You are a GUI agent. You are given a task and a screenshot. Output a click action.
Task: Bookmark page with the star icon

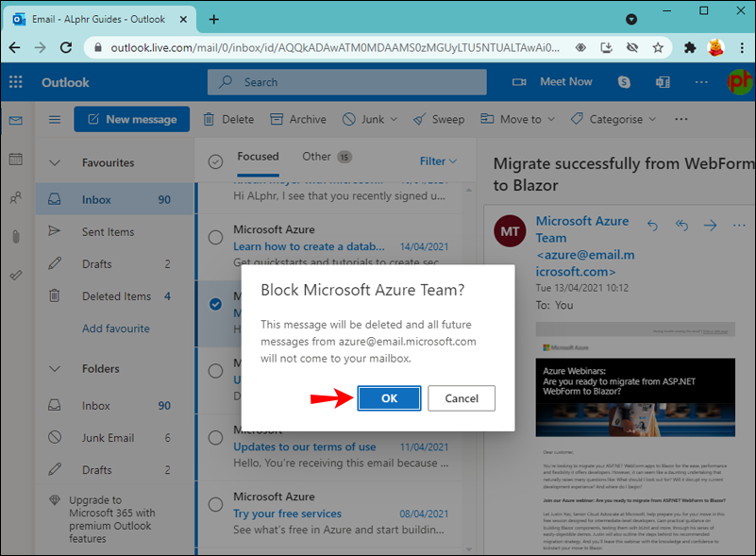coord(658,47)
